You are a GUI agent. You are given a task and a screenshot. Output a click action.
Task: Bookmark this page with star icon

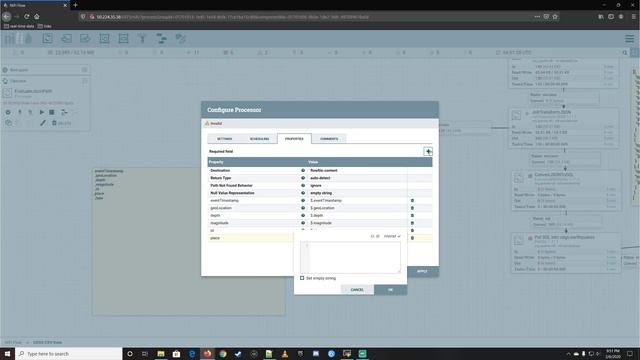555,17
